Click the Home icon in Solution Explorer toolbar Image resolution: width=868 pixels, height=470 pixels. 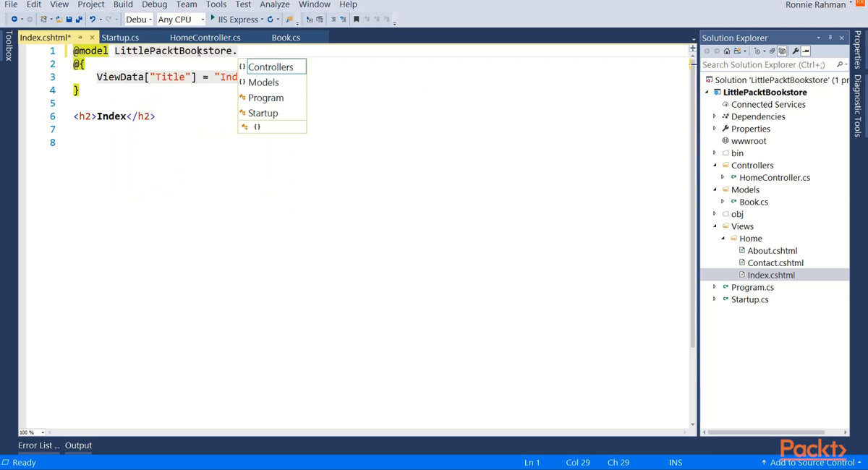(x=727, y=51)
